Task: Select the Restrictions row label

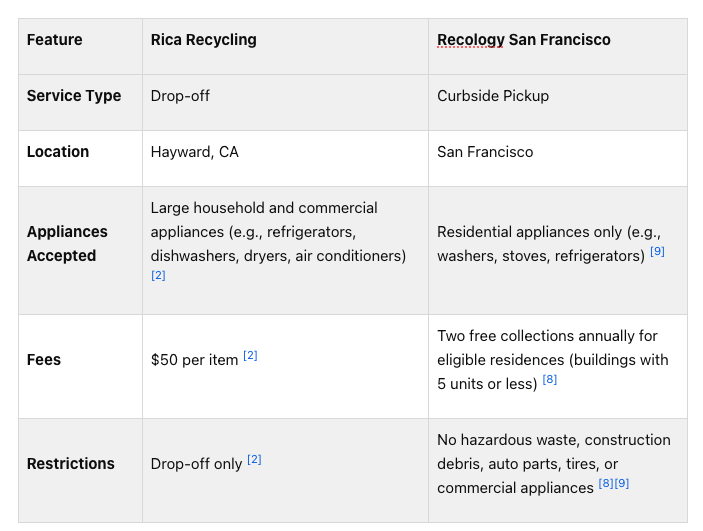Action: coord(71,463)
